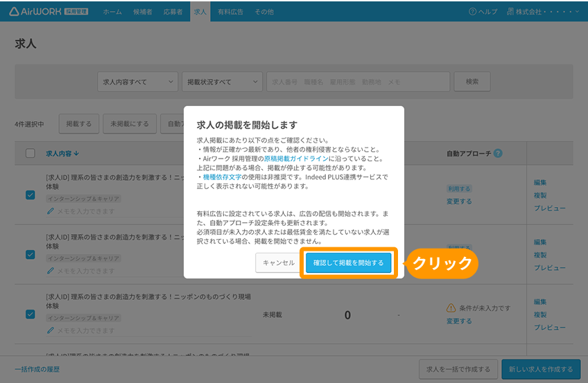Open the ヘルプ help icon

[x=472, y=12]
